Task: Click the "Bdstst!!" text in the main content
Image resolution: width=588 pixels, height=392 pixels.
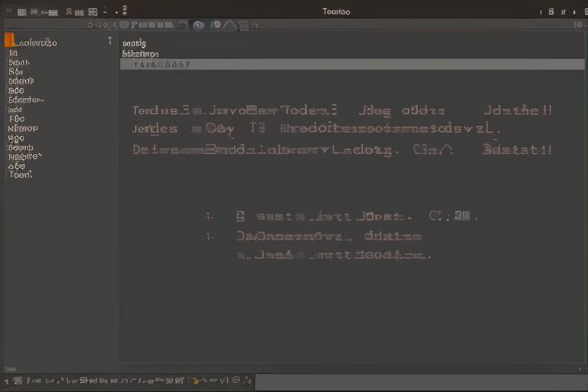Action: tap(517, 150)
